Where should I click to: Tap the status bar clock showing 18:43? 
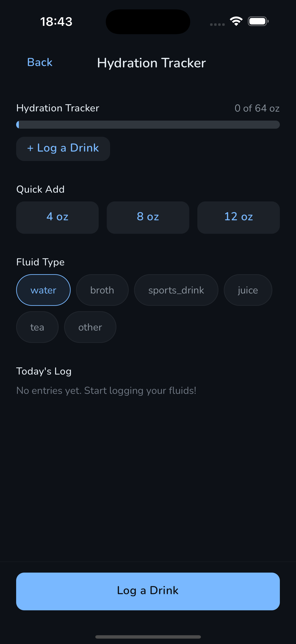tap(56, 22)
